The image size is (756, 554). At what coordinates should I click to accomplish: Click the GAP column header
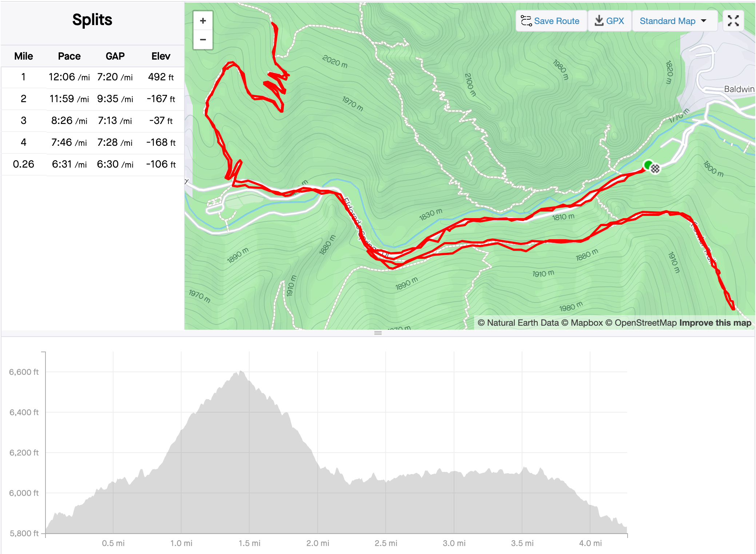(115, 56)
